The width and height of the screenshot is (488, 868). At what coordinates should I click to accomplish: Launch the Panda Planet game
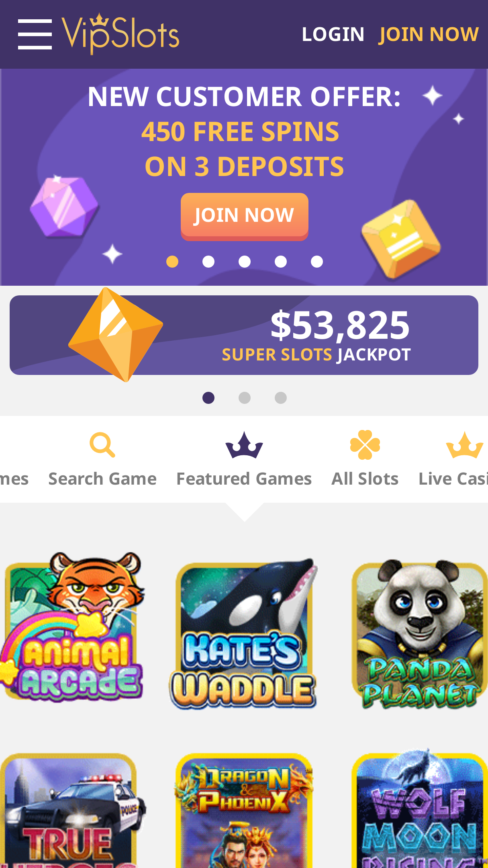420,634
